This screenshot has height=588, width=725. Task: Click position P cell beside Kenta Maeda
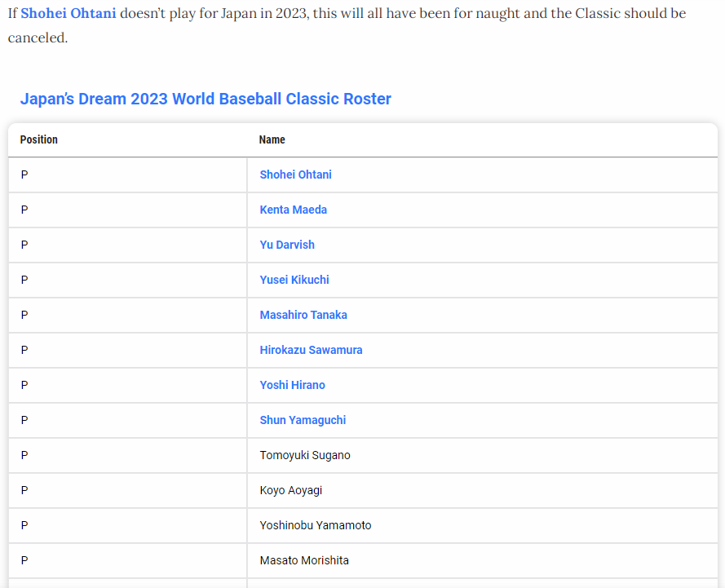coord(127,210)
